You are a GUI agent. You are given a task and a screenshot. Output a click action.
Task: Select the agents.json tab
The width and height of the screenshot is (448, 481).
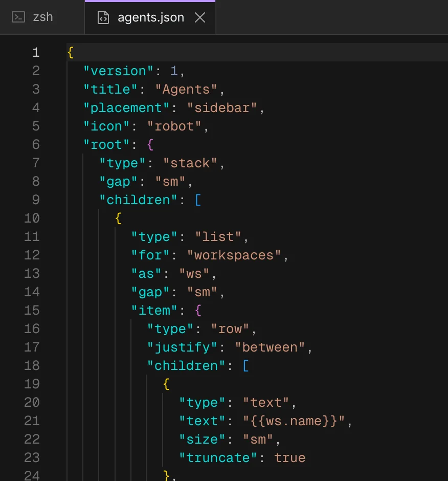coord(150,17)
